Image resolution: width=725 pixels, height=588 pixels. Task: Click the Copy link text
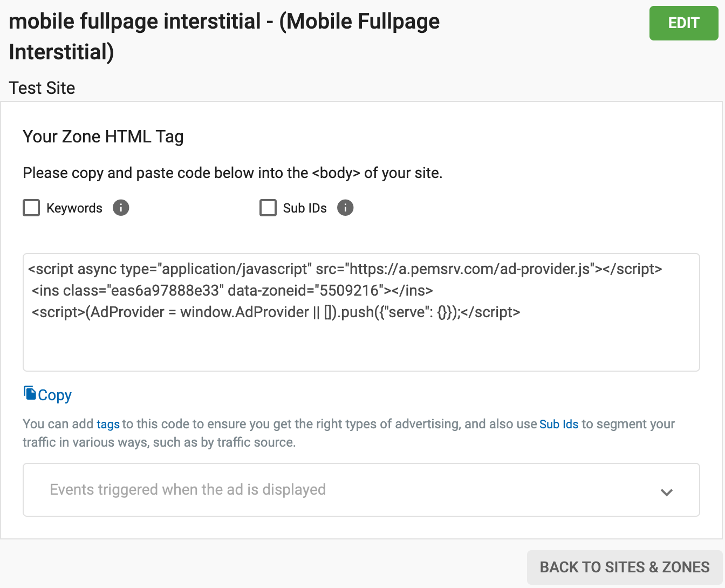coord(54,395)
